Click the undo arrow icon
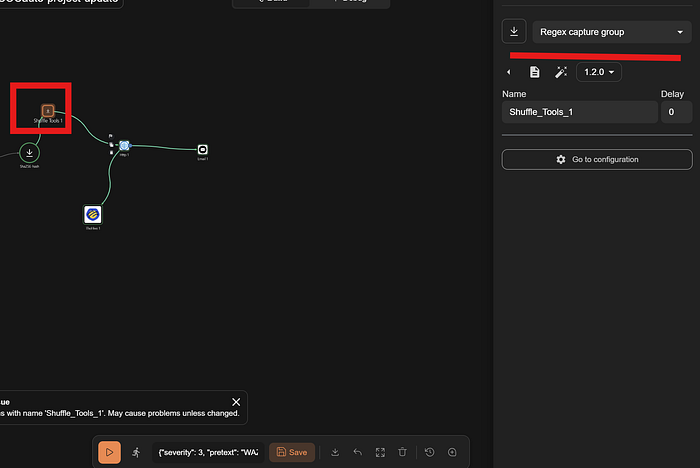700x468 pixels. [358, 452]
